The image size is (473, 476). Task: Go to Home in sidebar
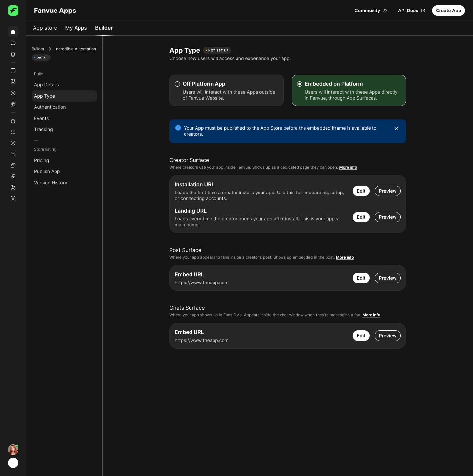pyautogui.click(x=13, y=32)
